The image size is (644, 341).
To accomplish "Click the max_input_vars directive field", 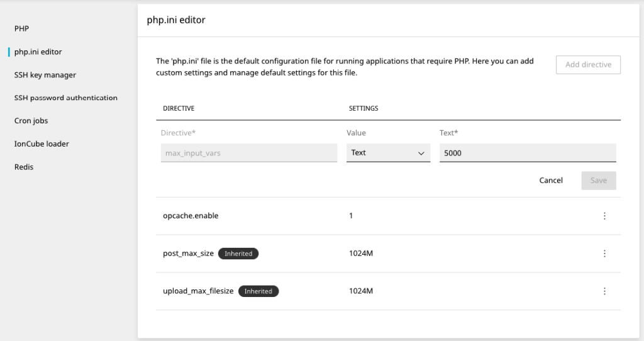I will [x=249, y=153].
